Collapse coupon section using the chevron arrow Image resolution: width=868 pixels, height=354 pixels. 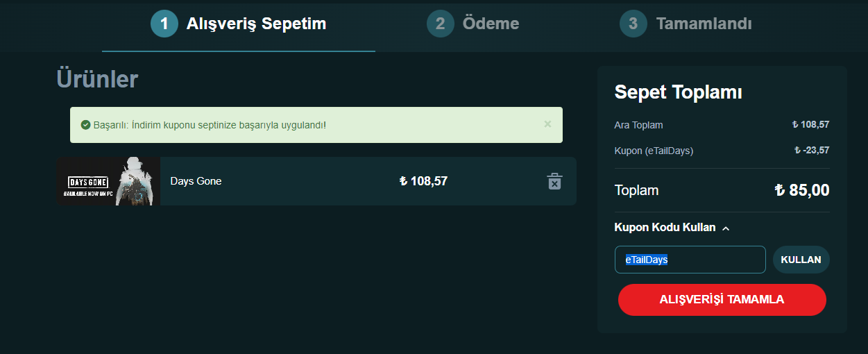726,228
